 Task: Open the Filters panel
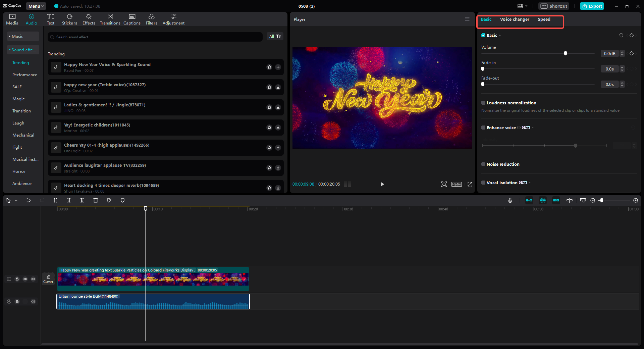click(151, 19)
